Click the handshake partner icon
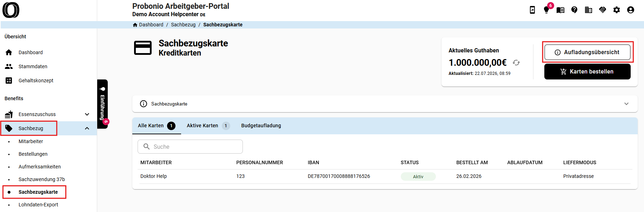This screenshot has width=644, height=212. tap(603, 10)
